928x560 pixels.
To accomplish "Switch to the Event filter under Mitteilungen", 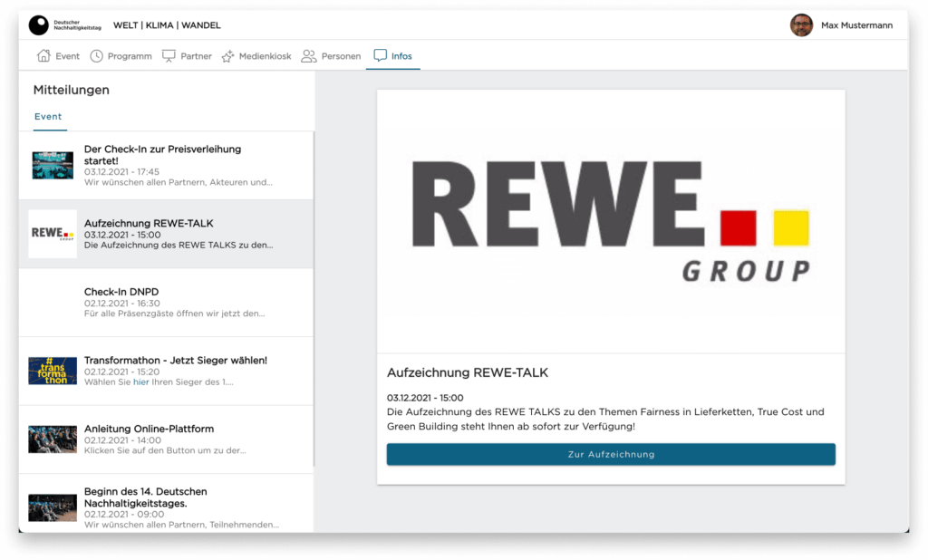I will 48,116.
